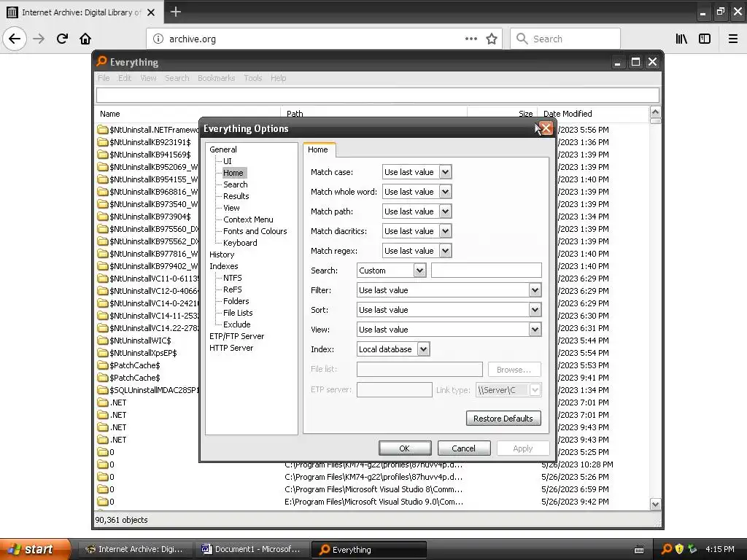Screen dimensions: 747x560
Task: Open the Search Custom dropdown
Action: 419,271
